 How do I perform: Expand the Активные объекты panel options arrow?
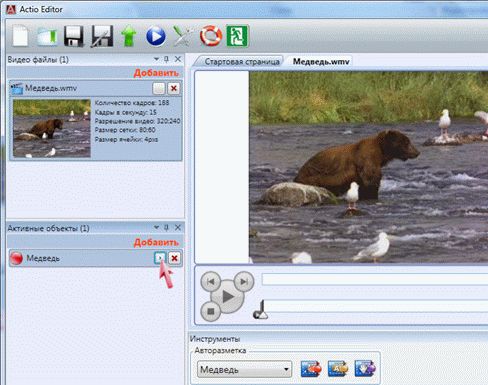tap(156, 228)
